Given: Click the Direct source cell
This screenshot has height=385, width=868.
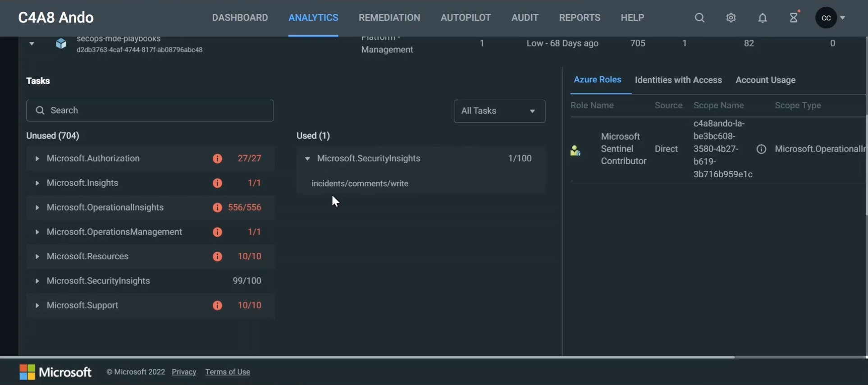Looking at the screenshot, I should point(667,149).
